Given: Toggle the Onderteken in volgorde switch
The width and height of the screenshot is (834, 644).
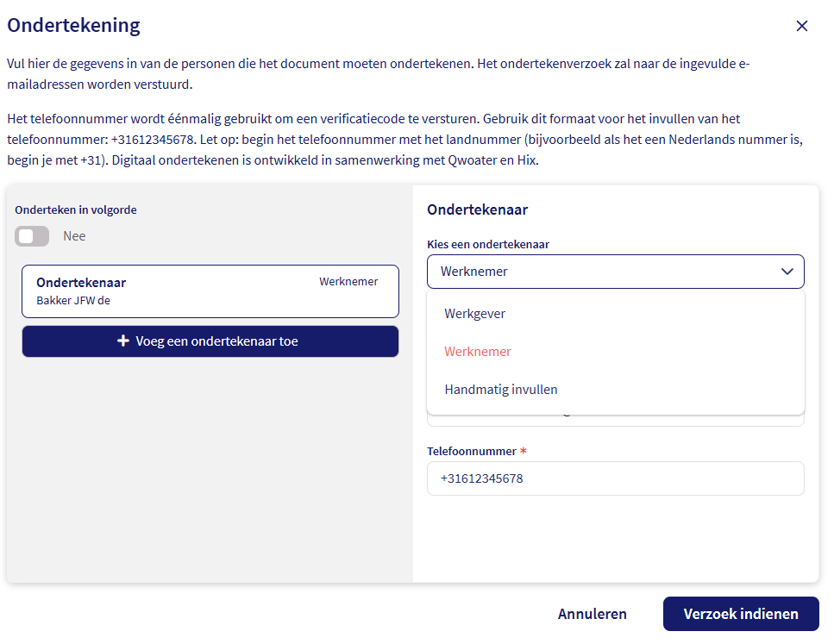Looking at the screenshot, I should pyautogui.click(x=33, y=236).
